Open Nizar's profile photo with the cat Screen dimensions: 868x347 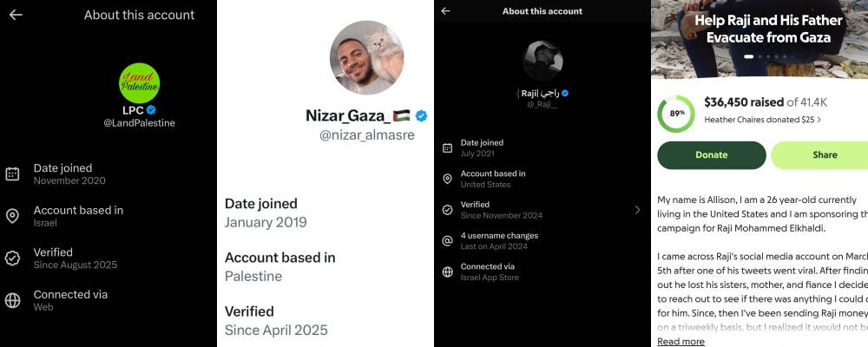[x=366, y=59]
